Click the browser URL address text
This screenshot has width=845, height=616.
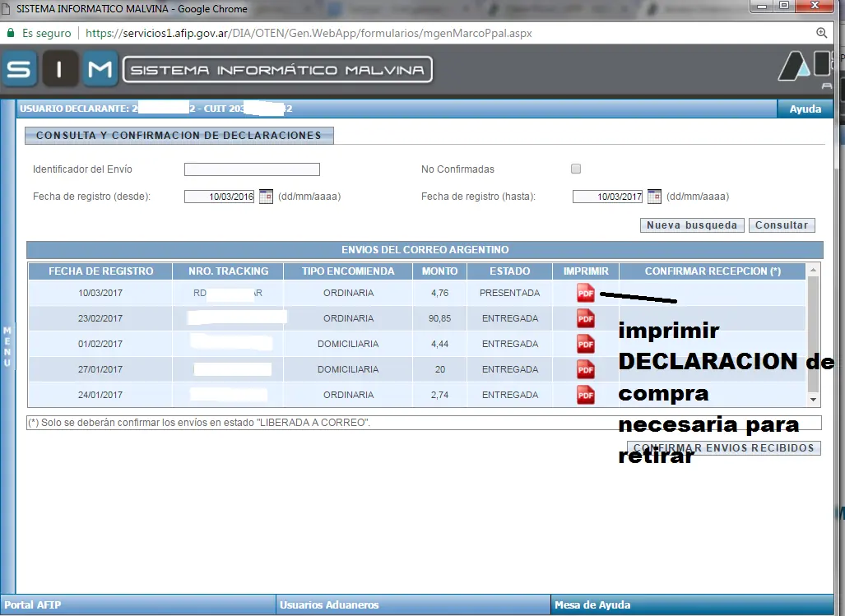point(309,34)
